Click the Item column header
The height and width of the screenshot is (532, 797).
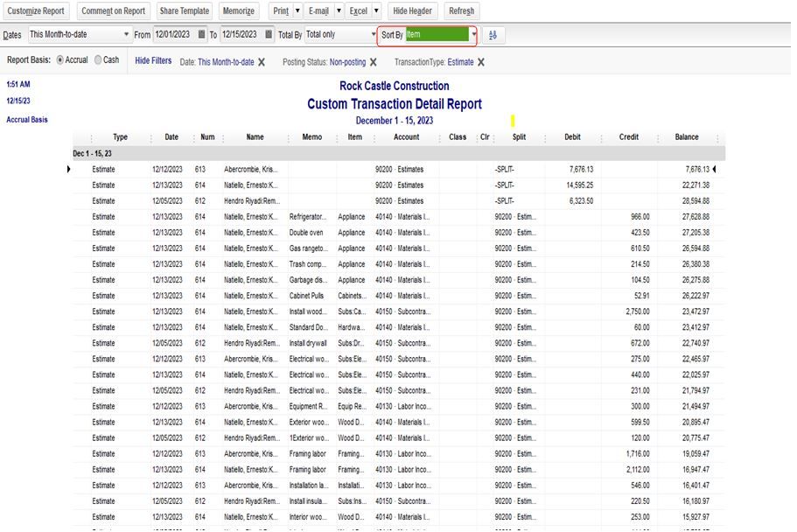pyautogui.click(x=355, y=137)
